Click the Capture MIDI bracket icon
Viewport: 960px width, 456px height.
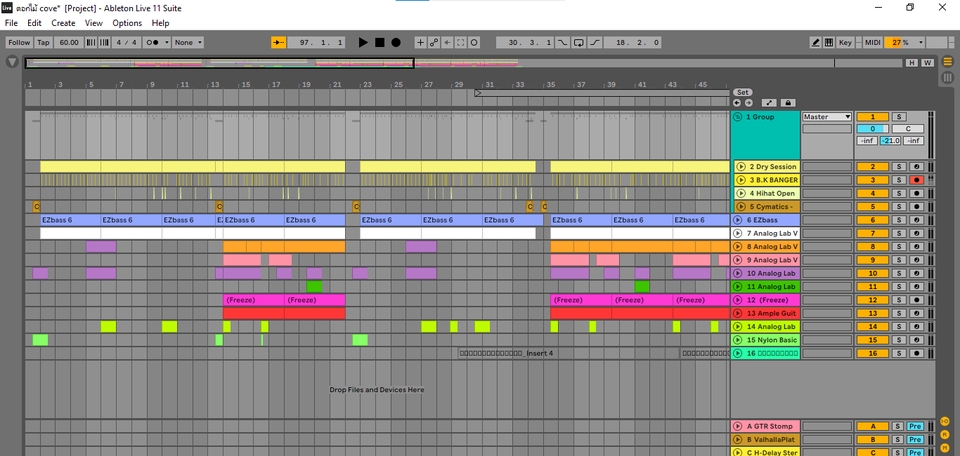[461, 42]
